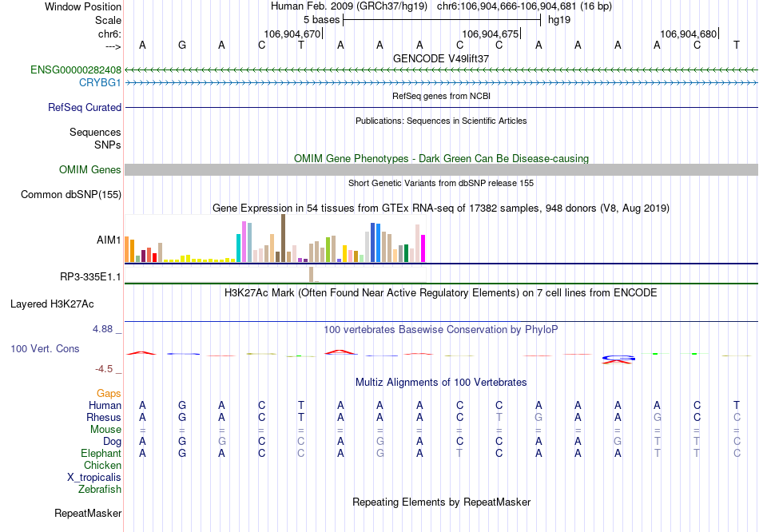Viewport: 759px width, 532px height.
Task: Open the RepeatMasker track label
Action: point(88,513)
